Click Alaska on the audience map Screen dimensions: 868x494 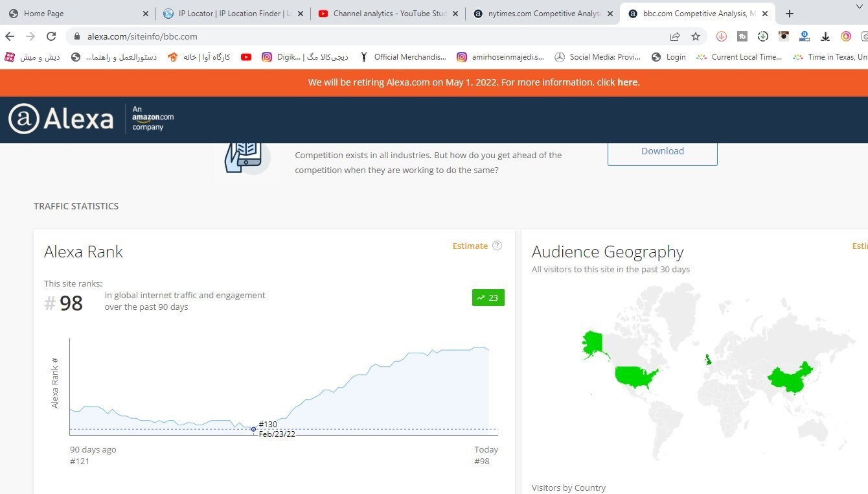592,344
